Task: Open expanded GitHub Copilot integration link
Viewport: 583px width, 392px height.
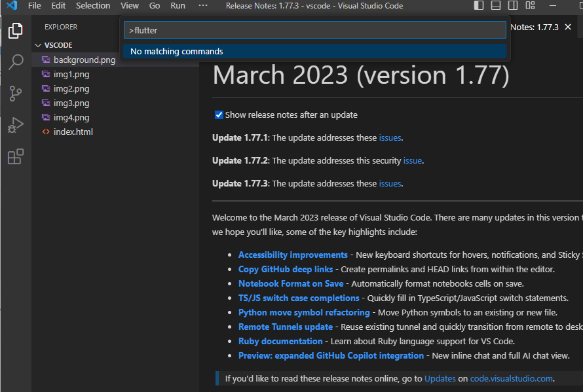Action: 331,355
